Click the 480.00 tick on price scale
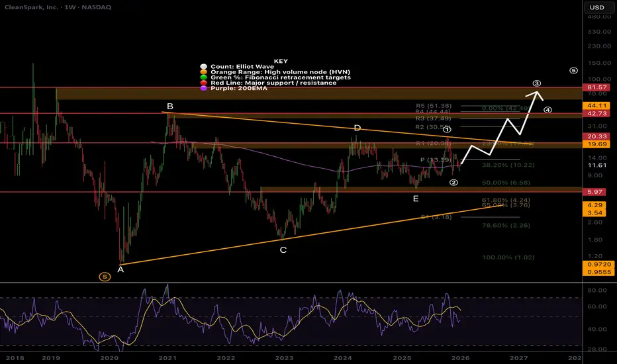The height and width of the screenshot is (364, 617). 599,17
